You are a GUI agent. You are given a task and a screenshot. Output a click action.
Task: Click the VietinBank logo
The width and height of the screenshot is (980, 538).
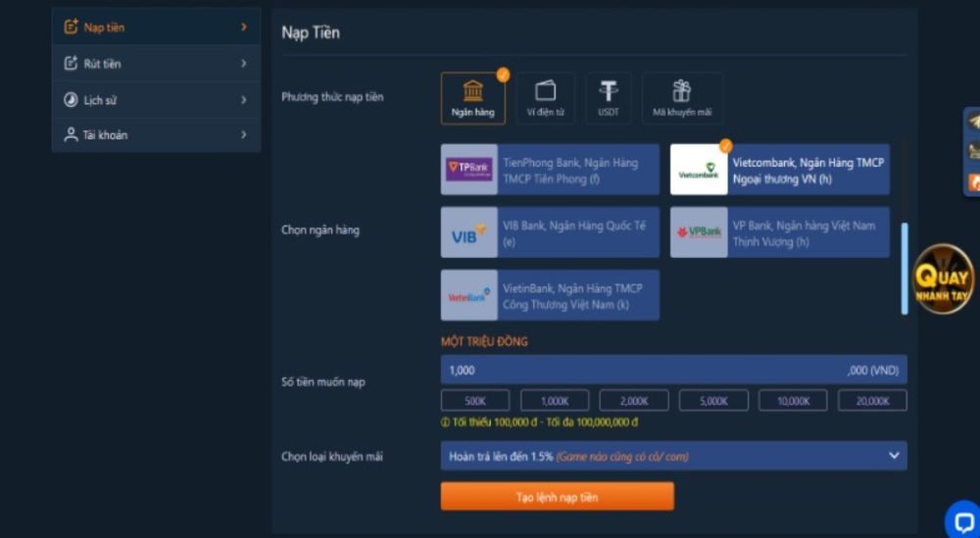click(x=469, y=295)
